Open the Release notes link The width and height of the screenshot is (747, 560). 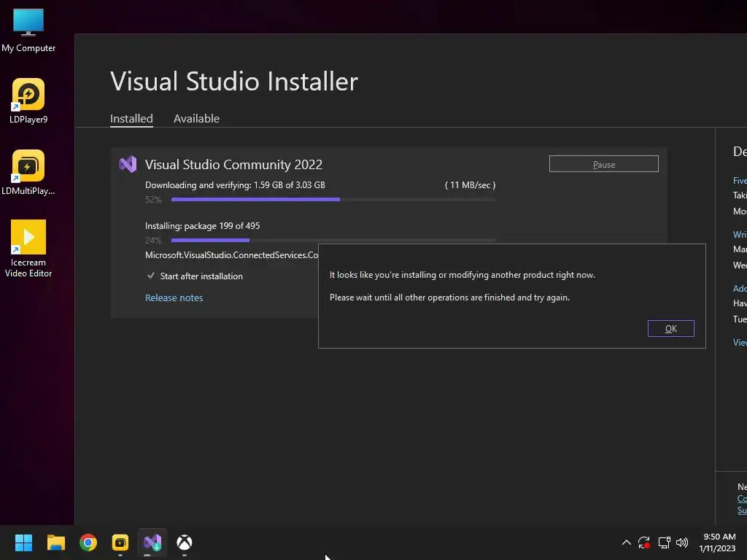click(174, 297)
